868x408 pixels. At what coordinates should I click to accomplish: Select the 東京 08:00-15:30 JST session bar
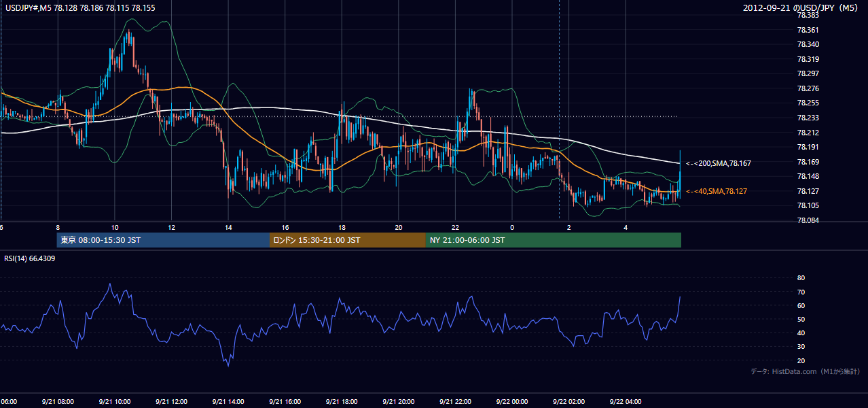(164, 240)
